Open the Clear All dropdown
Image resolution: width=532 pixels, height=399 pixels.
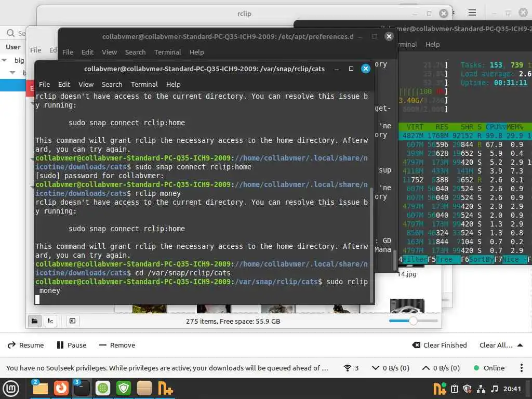tap(501, 345)
